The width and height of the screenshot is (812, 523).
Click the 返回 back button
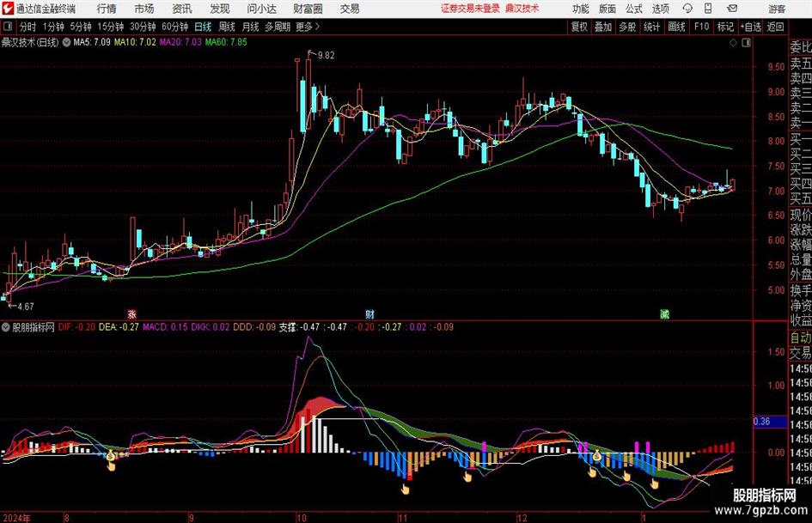click(x=775, y=27)
